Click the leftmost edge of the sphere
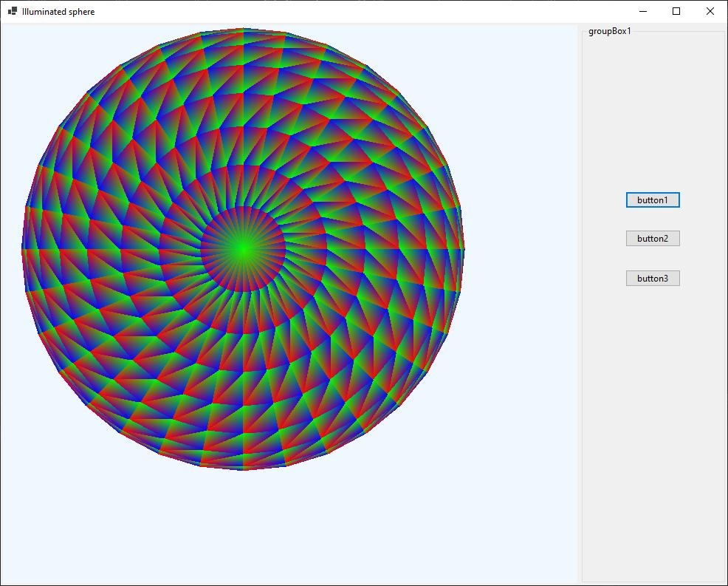The width and height of the screenshot is (728, 586). click(24, 251)
